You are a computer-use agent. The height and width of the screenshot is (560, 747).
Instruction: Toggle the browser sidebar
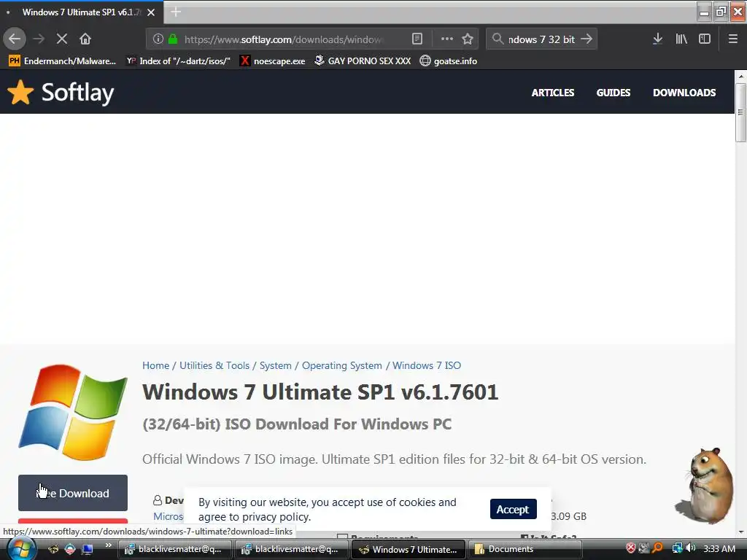pyautogui.click(x=705, y=39)
